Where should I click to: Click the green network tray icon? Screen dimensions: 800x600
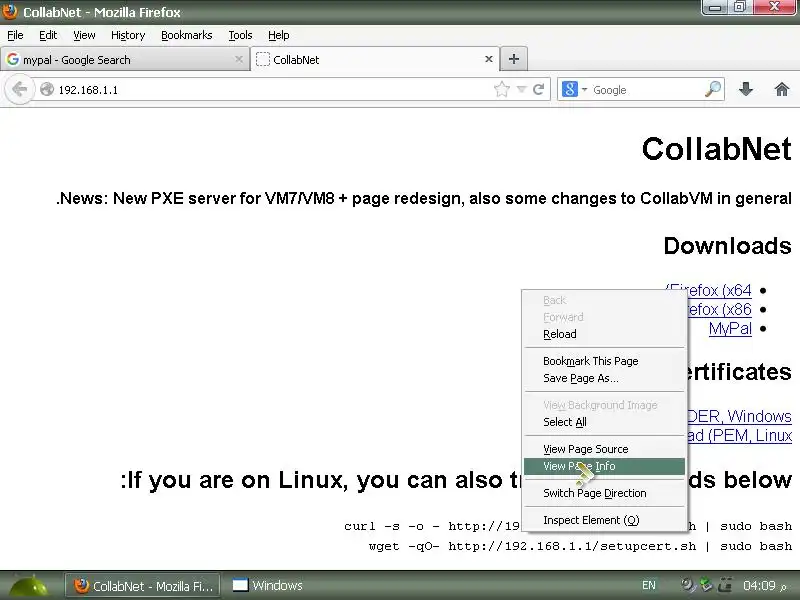pyautogui.click(x=706, y=585)
